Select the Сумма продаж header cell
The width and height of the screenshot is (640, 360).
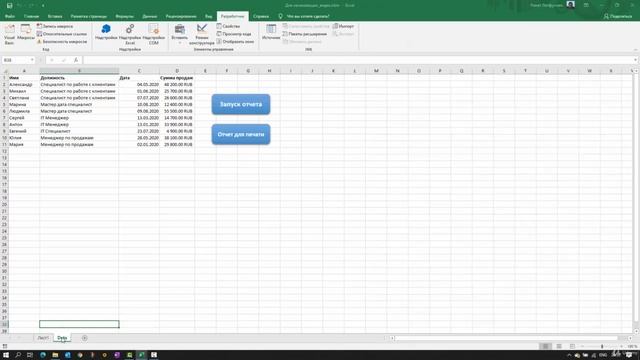point(176,78)
